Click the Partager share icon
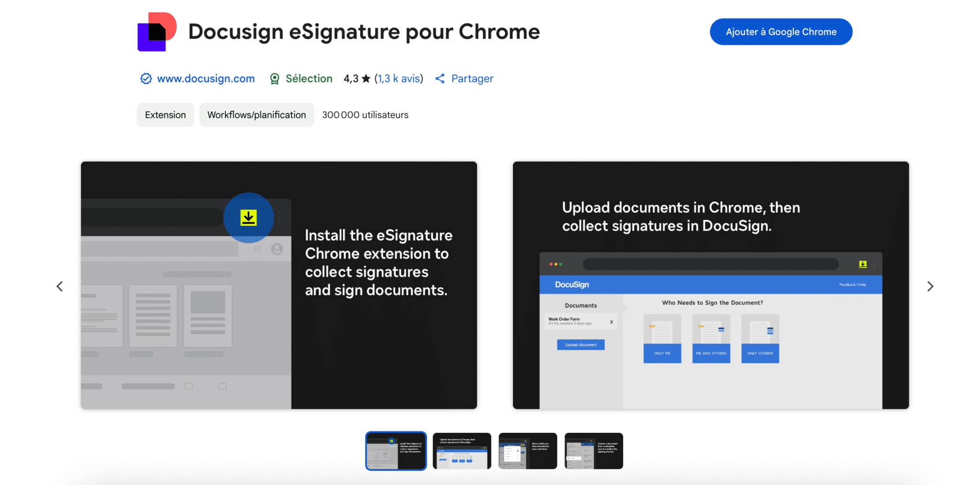 point(440,78)
